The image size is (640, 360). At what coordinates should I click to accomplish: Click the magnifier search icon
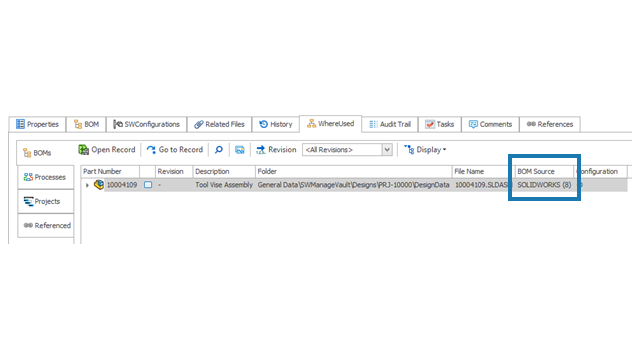click(x=219, y=150)
